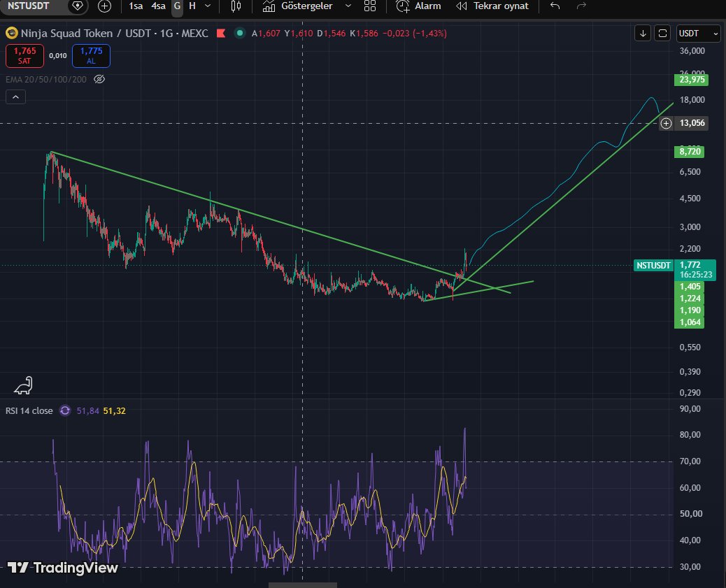Open the Göstergeler indicators dialog
This screenshot has width=726, height=588.
(298, 6)
